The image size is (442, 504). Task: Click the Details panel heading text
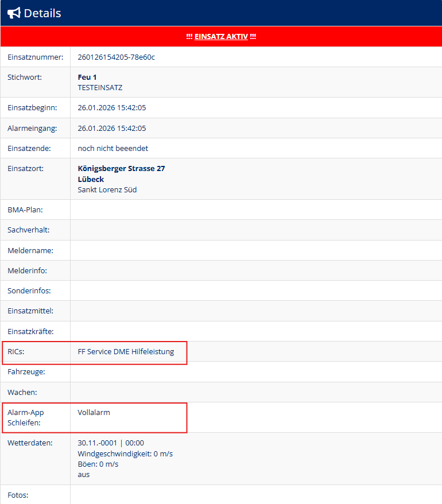click(x=42, y=13)
